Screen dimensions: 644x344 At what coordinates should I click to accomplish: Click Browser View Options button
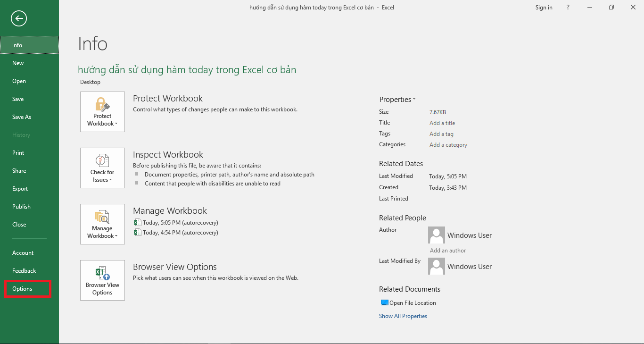coord(102,280)
